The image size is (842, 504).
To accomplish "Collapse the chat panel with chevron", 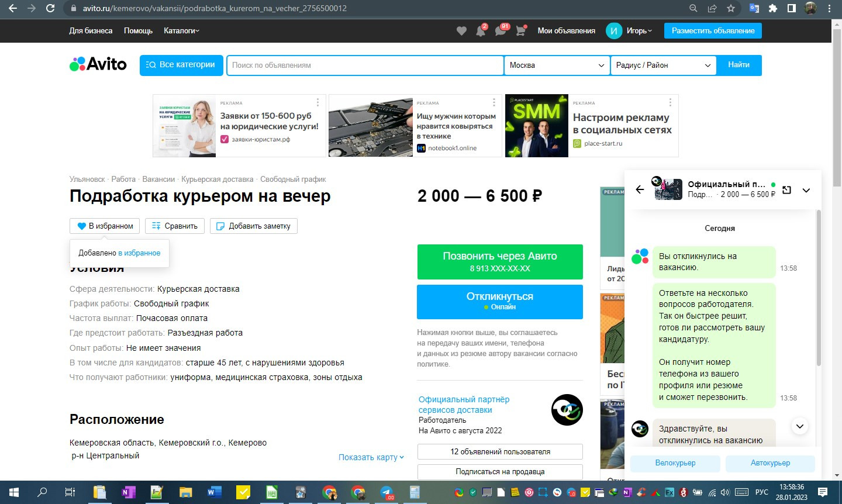I will pos(806,190).
